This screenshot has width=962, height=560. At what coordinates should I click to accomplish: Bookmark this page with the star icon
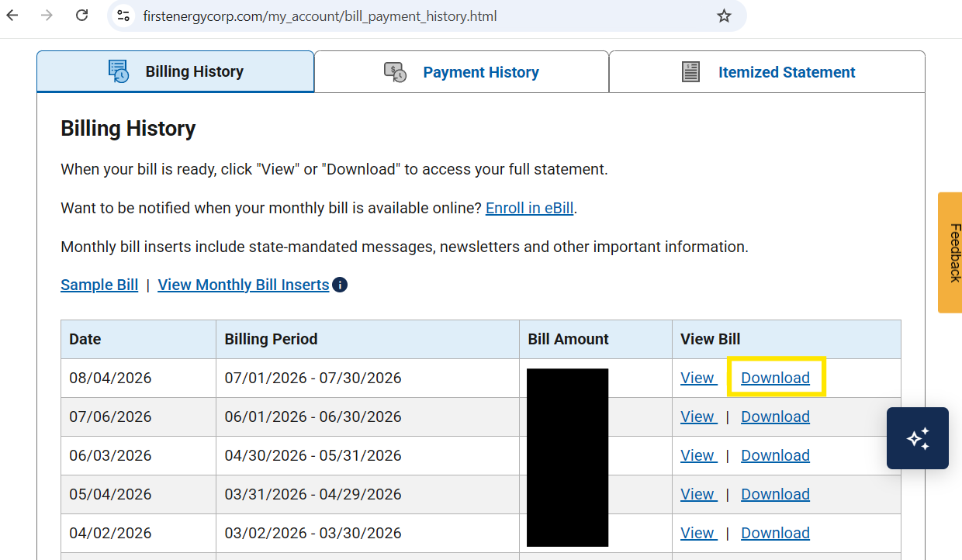(x=724, y=16)
